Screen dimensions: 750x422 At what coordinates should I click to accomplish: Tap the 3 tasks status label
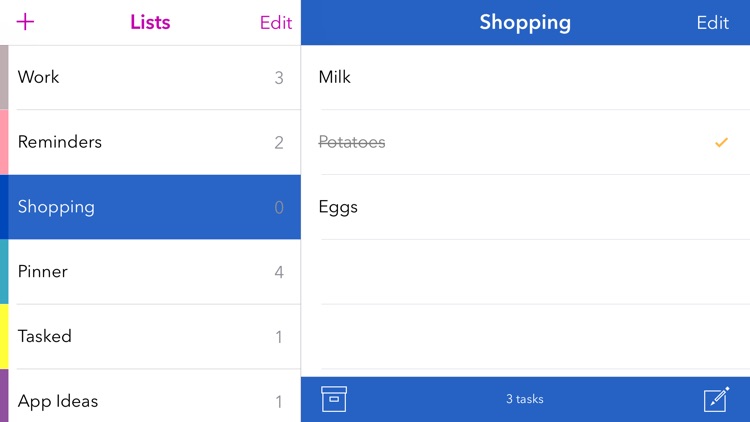(x=525, y=399)
